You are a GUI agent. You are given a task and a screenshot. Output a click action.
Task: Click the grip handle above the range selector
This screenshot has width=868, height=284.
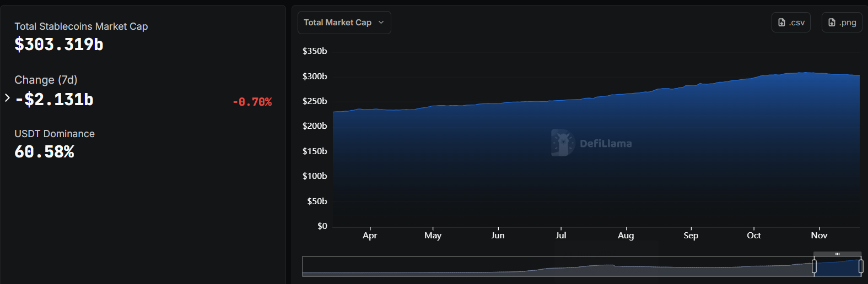pos(837,254)
